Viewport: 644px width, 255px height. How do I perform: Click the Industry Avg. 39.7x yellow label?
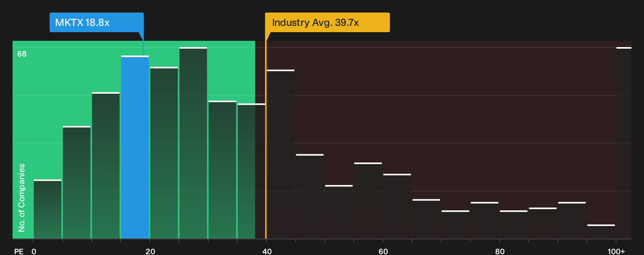(327, 22)
